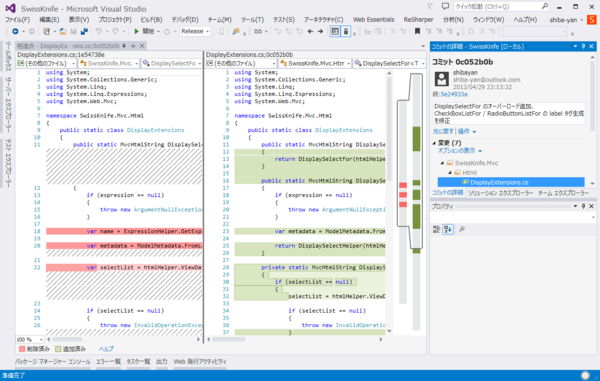The height and width of the screenshot is (381, 600).
Task: Open the 出力 tab
Action: pyautogui.click(x=161, y=361)
